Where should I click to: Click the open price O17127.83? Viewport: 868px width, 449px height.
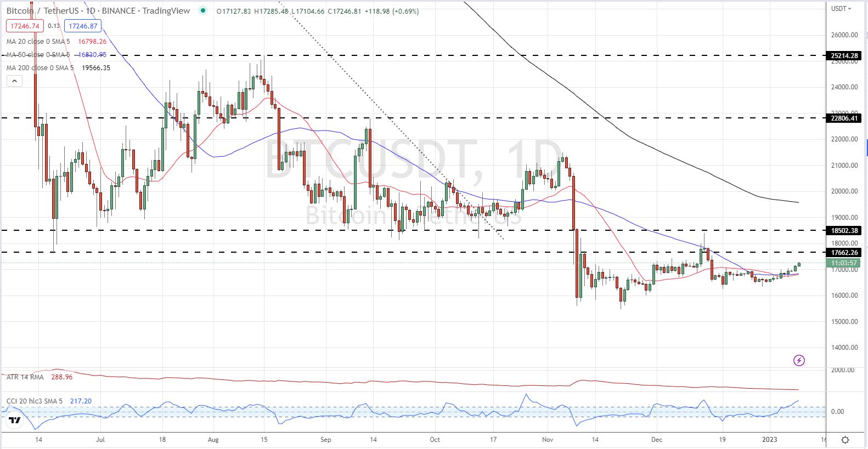[234, 11]
